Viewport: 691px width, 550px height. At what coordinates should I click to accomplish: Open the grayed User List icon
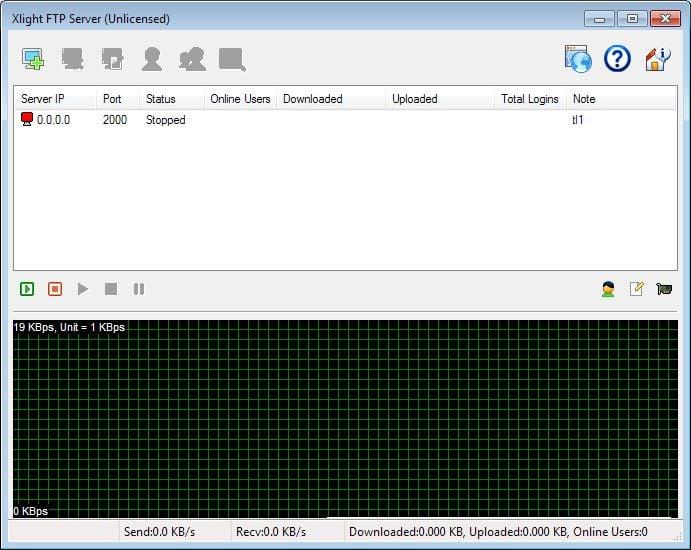tap(152, 59)
